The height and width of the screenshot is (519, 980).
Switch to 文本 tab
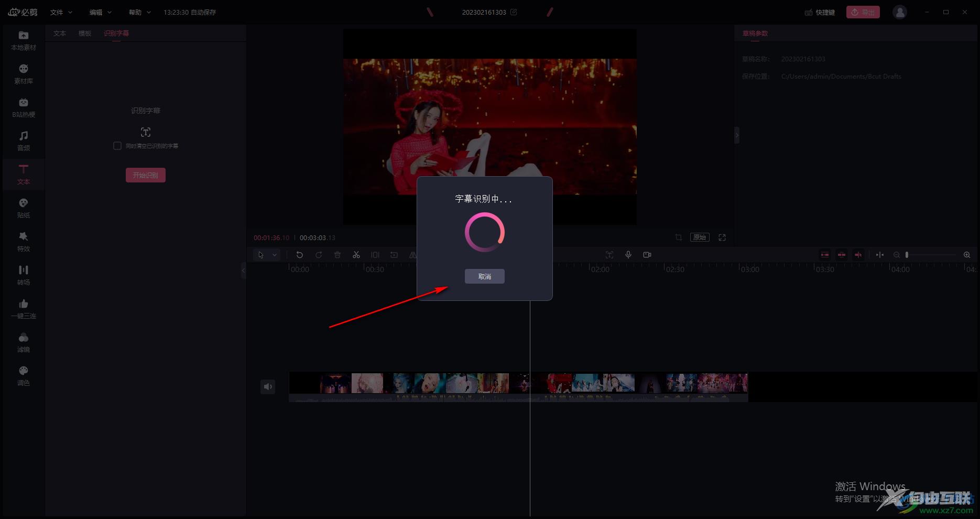pyautogui.click(x=60, y=33)
